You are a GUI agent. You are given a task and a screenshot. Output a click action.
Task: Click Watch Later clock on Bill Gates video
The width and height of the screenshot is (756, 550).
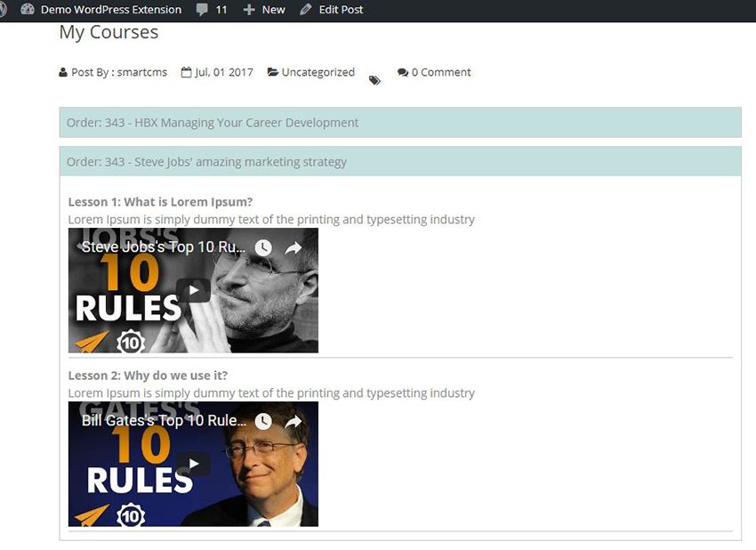[x=263, y=421]
